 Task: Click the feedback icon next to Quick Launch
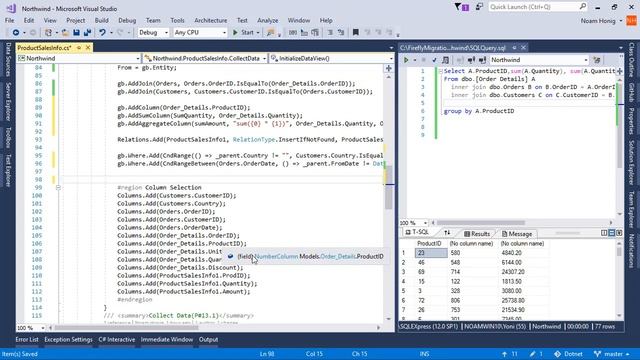click(x=479, y=7)
